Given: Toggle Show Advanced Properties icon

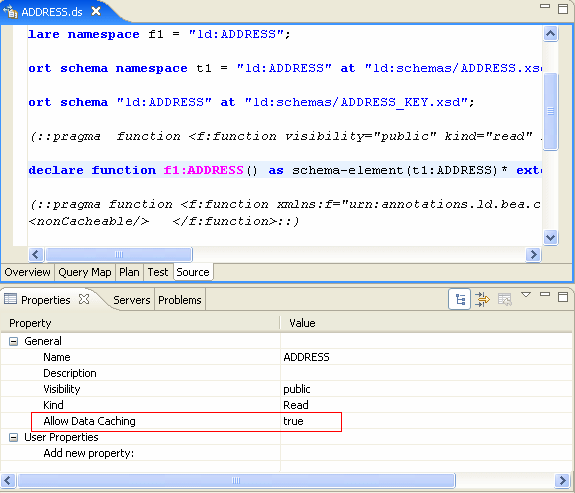Looking at the screenshot, I should coord(482,299).
